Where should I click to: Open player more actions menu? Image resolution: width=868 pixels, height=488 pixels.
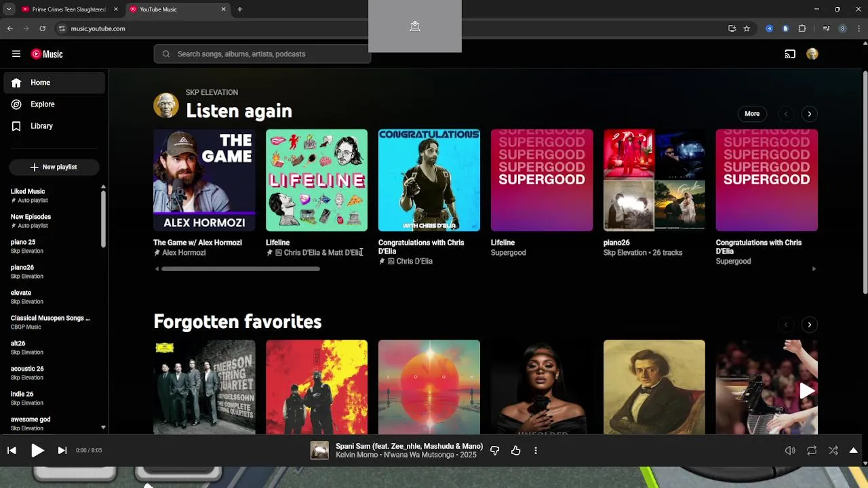pyautogui.click(x=536, y=450)
